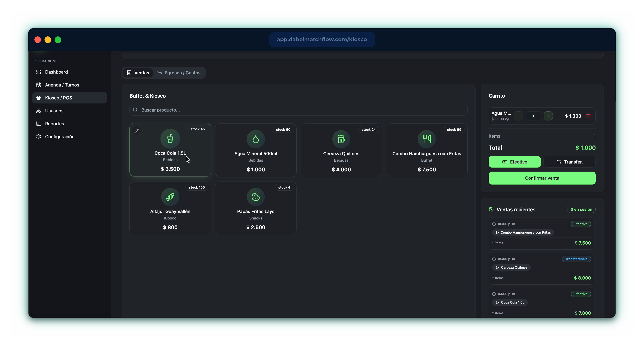Delete Agua Mineral from cart with trash icon
644x346 pixels.
[x=588, y=116]
